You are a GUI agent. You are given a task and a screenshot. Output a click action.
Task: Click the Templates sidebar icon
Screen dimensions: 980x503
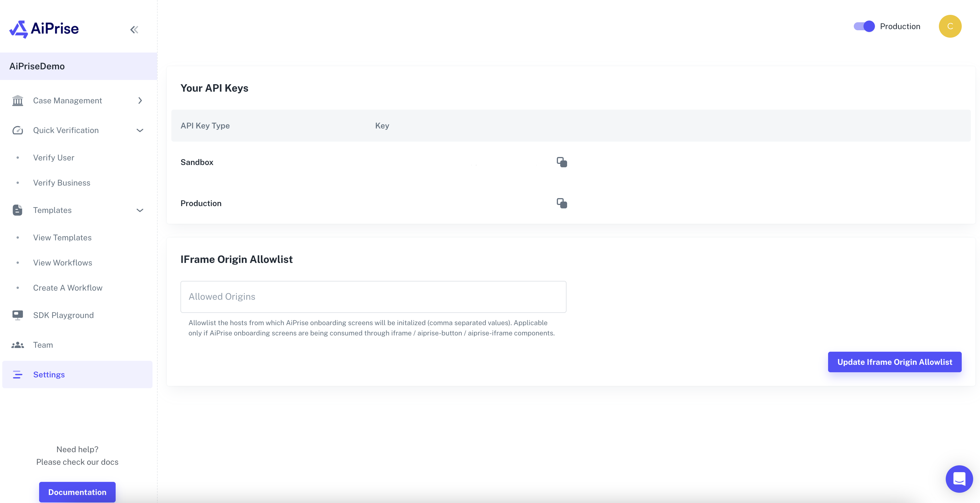tap(17, 210)
